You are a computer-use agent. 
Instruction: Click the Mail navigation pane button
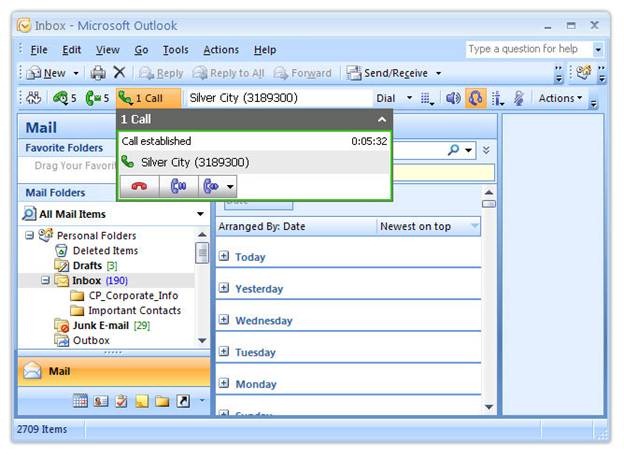coord(114,371)
